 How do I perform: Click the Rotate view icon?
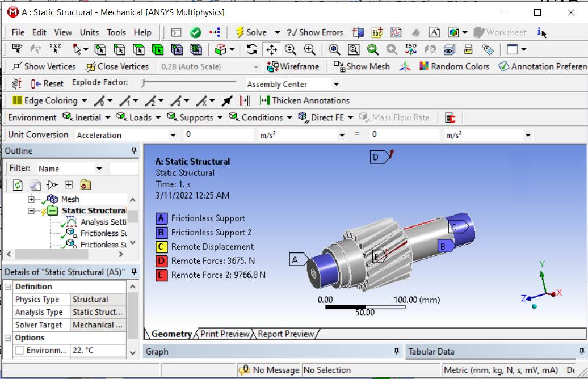(x=252, y=49)
